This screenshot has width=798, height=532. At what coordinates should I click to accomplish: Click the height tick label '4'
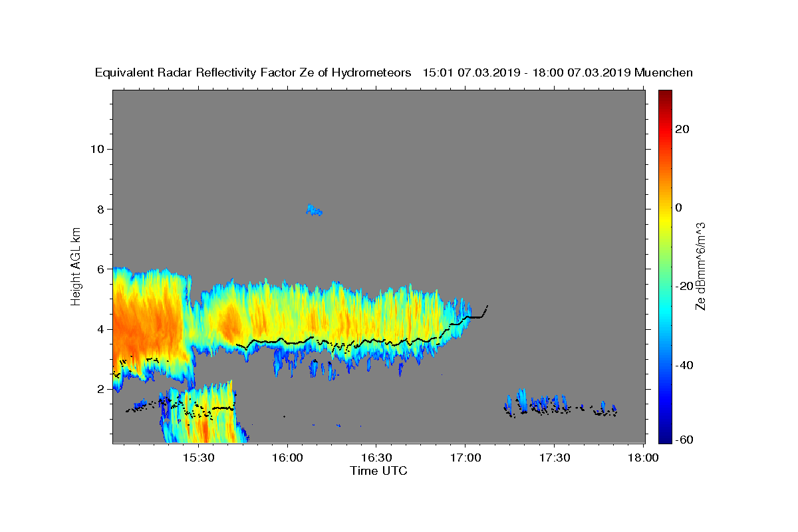point(100,329)
